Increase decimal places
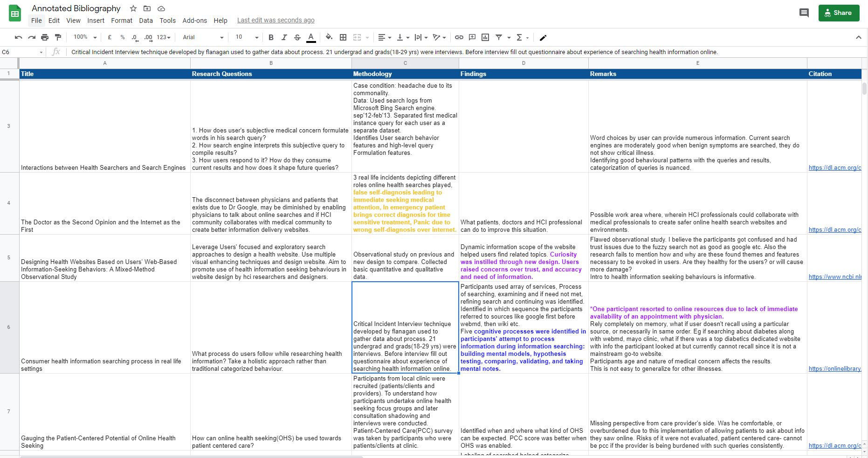868x458 pixels. click(x=148, y=37)
